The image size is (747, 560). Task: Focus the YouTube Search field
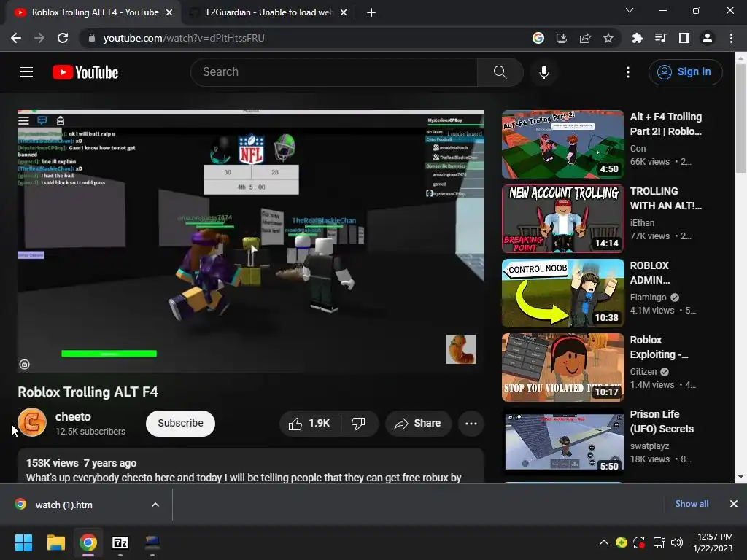coord(333,72)
